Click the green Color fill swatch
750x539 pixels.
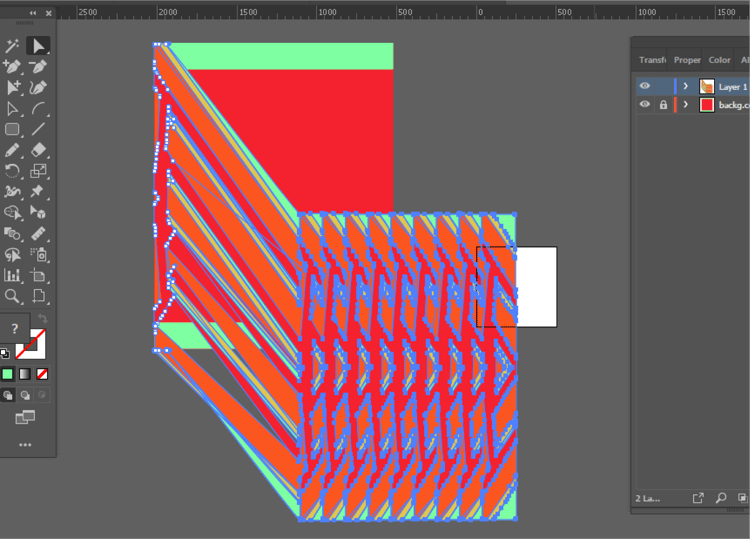pyautogui.click(x=7, y=374)
